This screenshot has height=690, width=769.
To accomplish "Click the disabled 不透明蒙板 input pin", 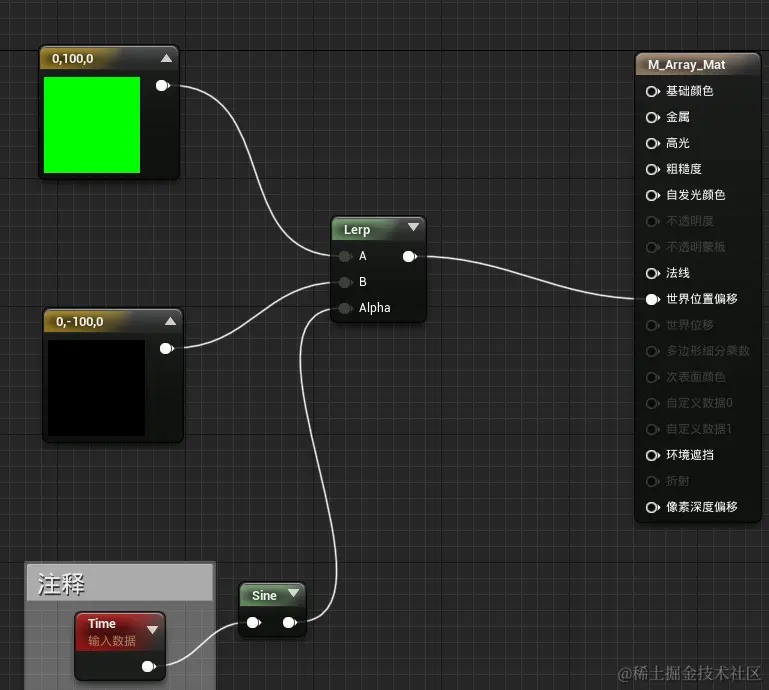I will point(653,247).
